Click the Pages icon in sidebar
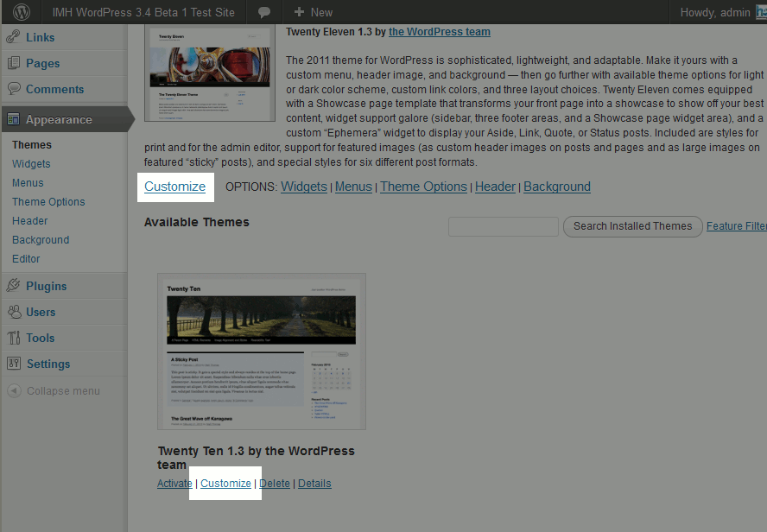767x532 pixels. point(14,63)
